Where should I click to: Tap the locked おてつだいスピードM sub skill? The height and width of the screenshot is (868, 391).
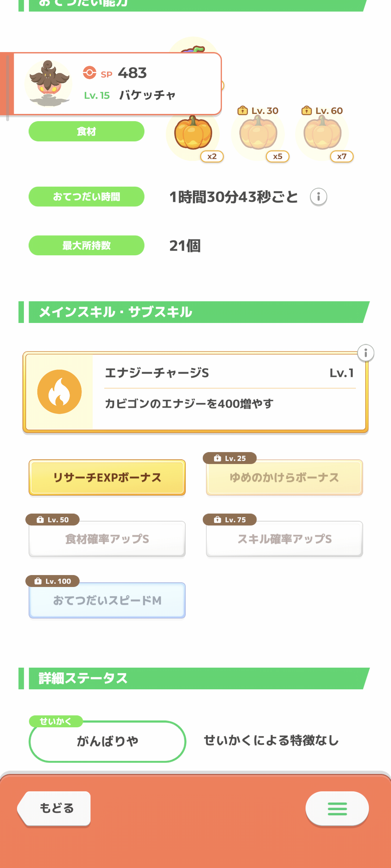tap(107, 600)
